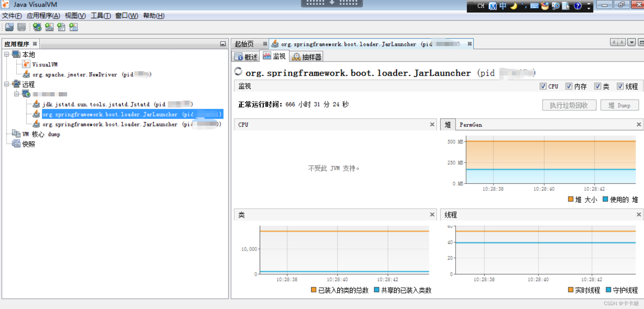Click the sixth toolbar icon, with grid

pos(73,27)
